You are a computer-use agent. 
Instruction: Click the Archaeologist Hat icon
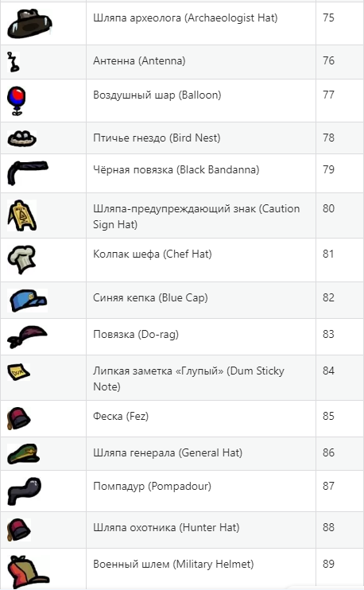(29, 25)
